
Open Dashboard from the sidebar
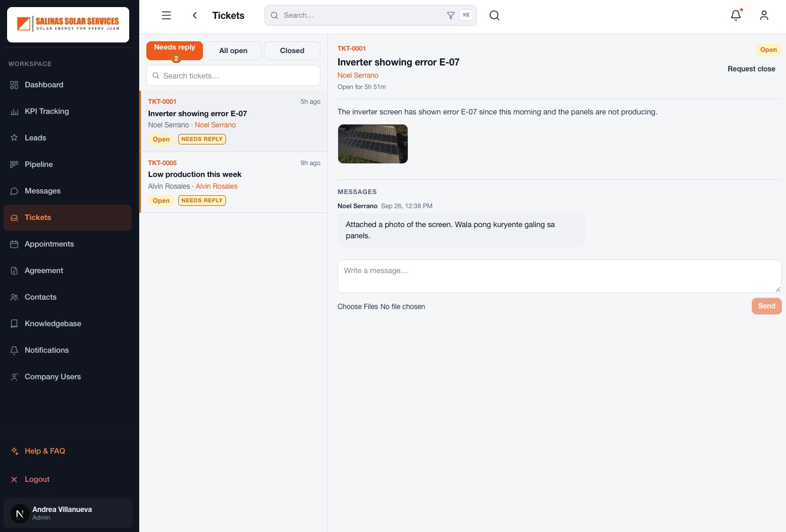pyautogui.click(x=67, y=85)
